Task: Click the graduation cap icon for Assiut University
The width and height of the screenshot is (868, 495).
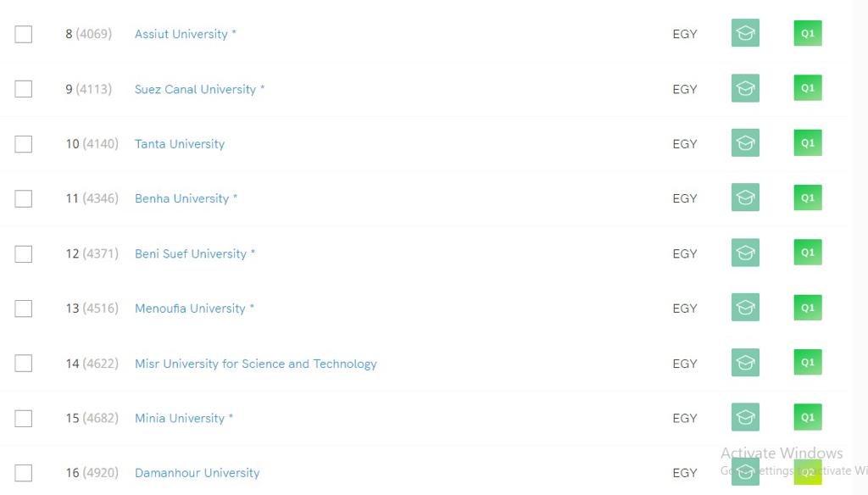Action: 745,33
